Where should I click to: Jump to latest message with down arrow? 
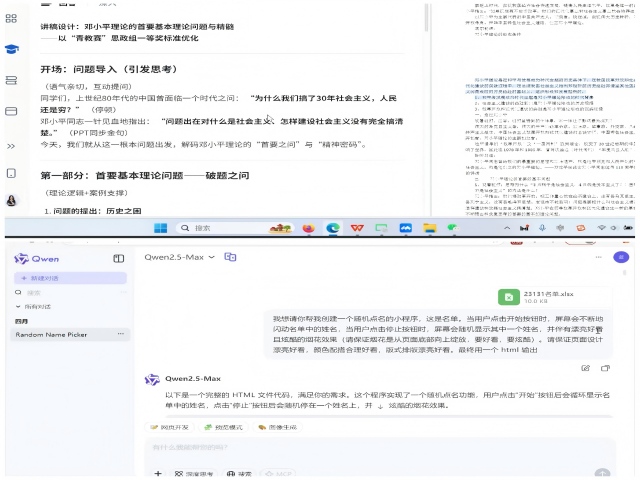coord(380,406)
